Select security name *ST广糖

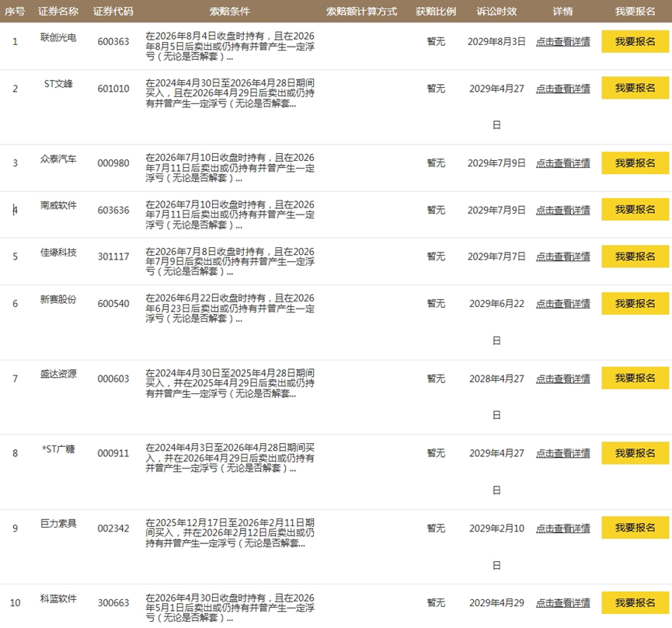[x=58, y=448]
